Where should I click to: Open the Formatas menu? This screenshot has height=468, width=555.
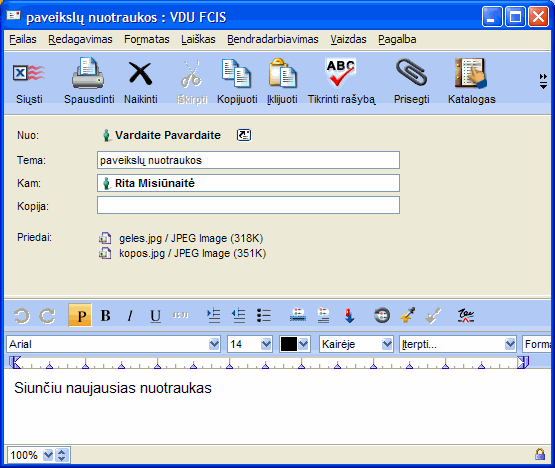coord(147,39)
